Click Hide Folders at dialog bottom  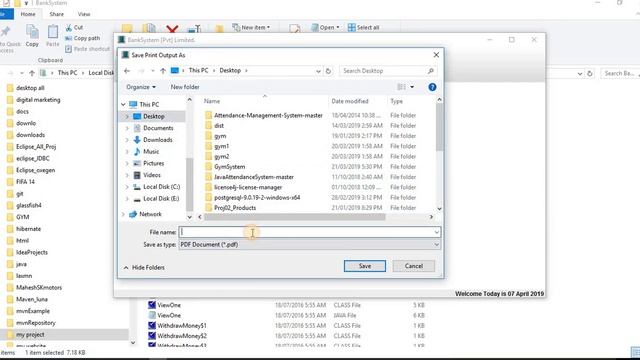tap(144, 268)
